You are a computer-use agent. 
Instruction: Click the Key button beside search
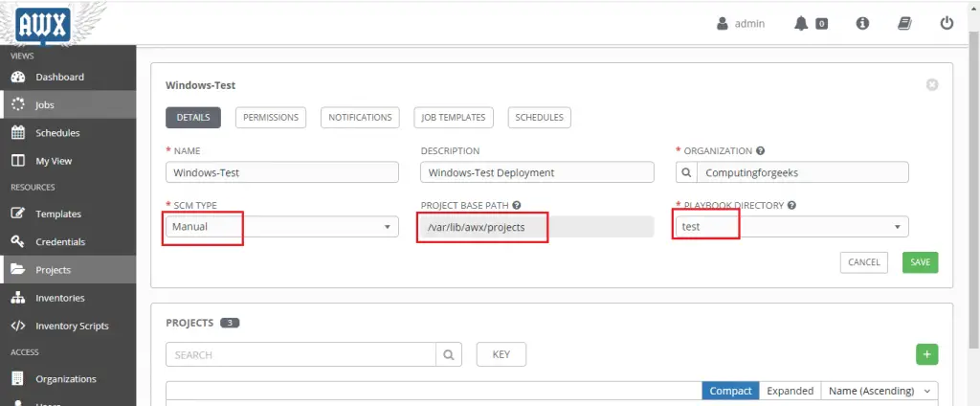click(x=501, y=354)
